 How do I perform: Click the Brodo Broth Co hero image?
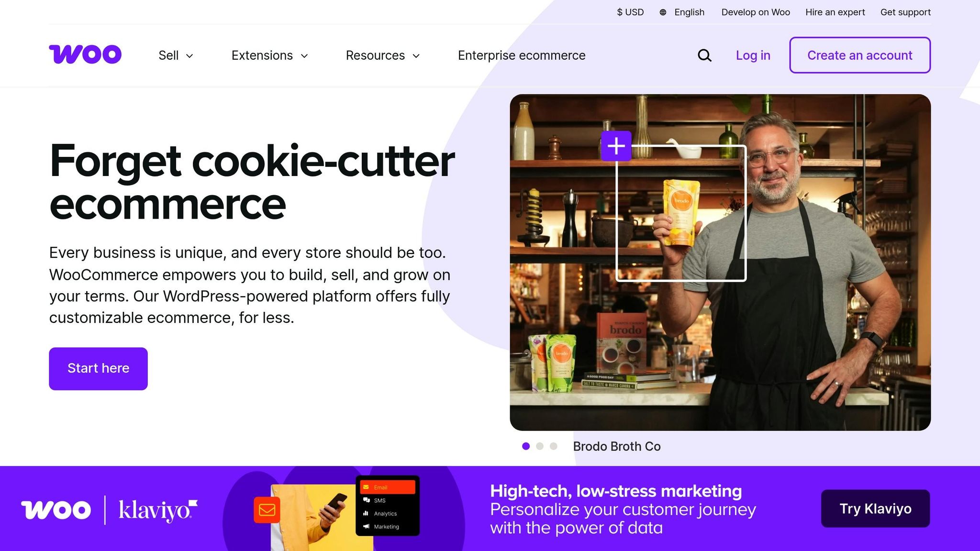tap(720, 262)
